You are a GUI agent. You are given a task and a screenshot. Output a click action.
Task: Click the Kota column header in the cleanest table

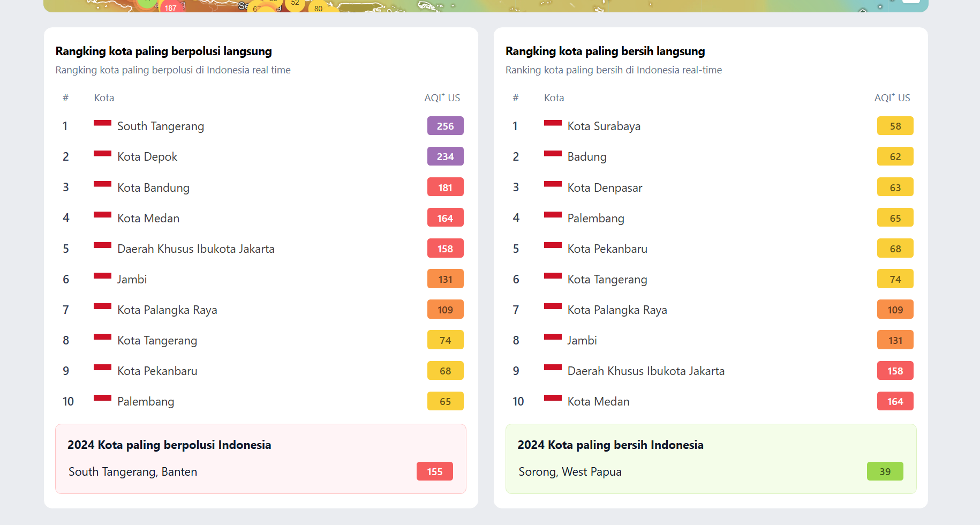[x=554, y=97]
